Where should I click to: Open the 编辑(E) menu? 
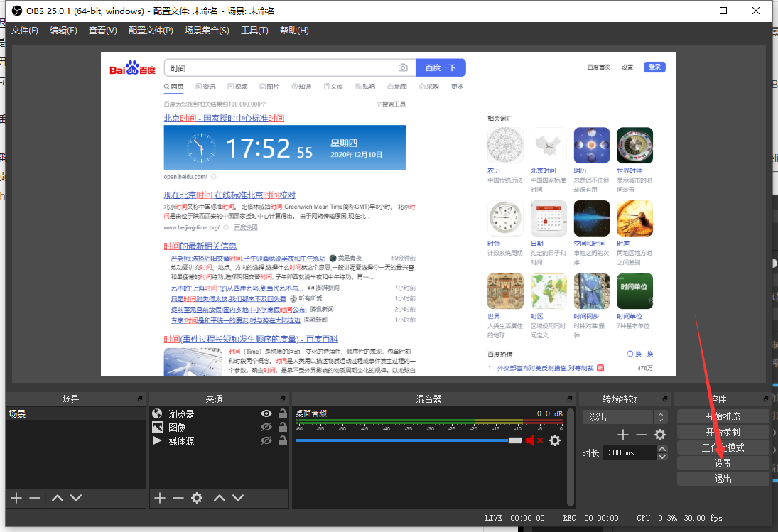(x=63, y=31)
